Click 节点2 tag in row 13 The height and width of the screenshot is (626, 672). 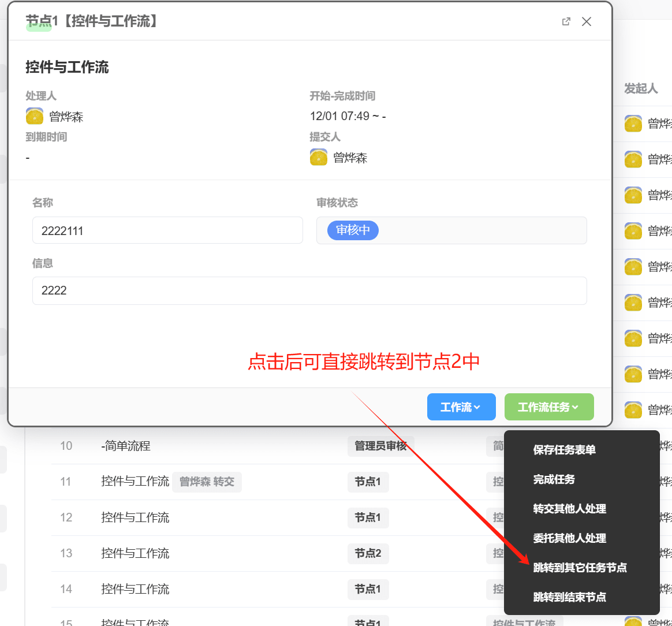(368, 553)
